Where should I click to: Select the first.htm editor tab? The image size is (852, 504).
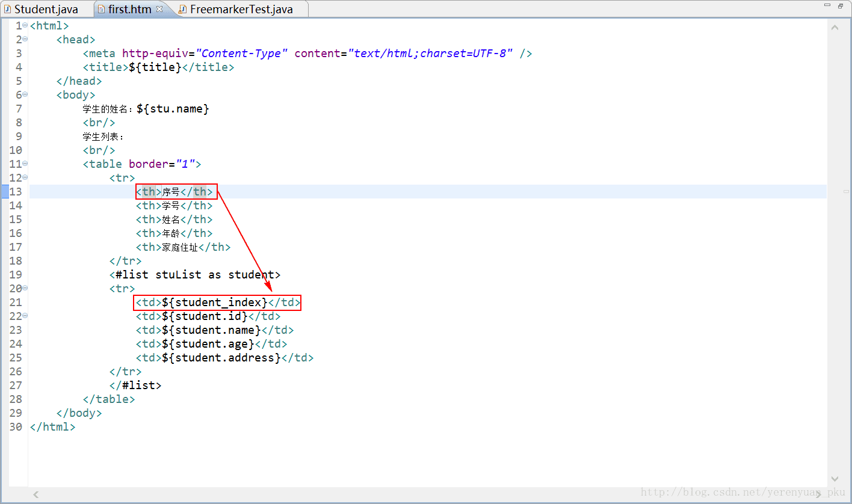pos(130,9)
